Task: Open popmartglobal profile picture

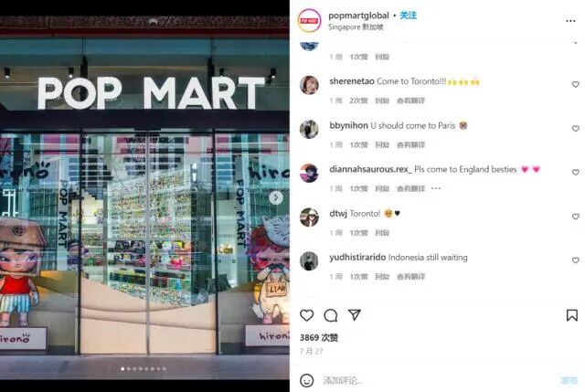Action: 309,20
